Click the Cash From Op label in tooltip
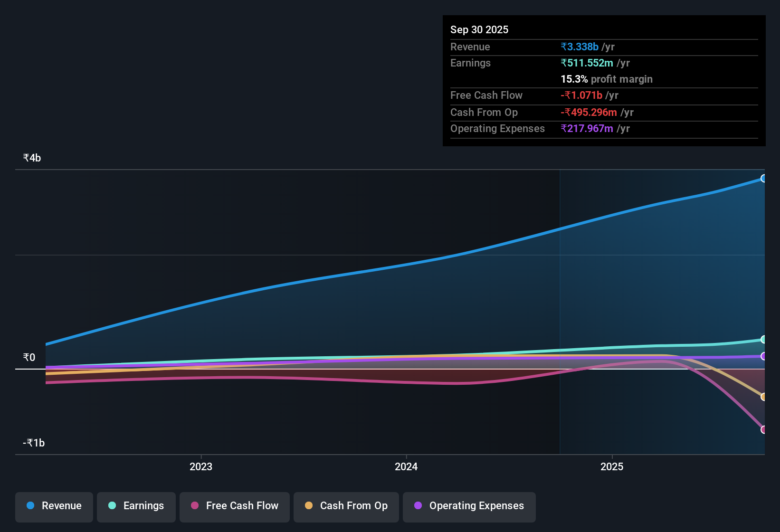This screenshot has width=780, height=532. point(484,112)
